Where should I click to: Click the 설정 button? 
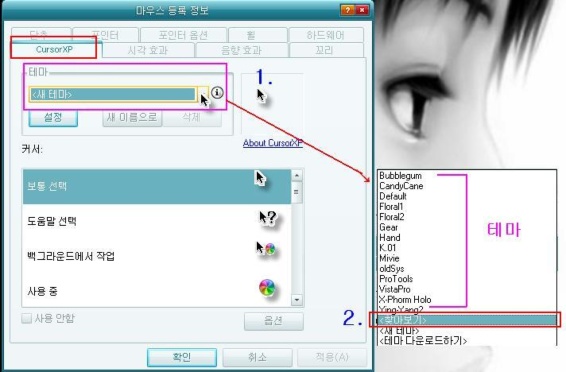click(53, 117)
